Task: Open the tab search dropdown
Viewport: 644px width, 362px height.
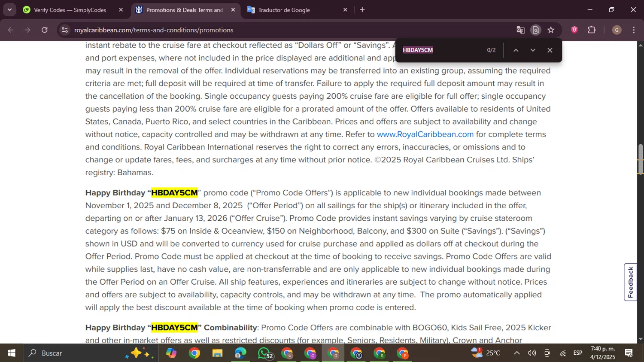Action: click(9, 9)
